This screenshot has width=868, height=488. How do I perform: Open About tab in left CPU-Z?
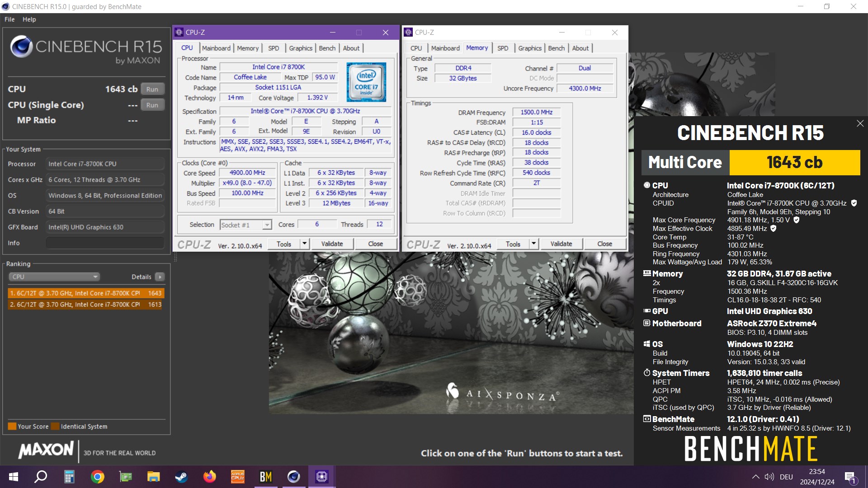pyautogui.click(x=351, y=48)
